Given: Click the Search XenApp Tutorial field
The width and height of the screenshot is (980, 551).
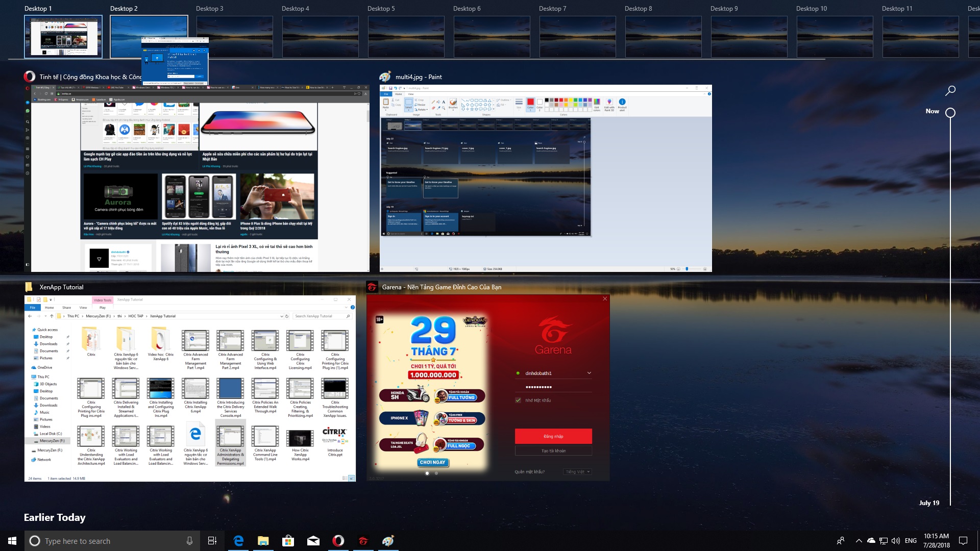Looking at the screenshot, I should click(323, 316).
